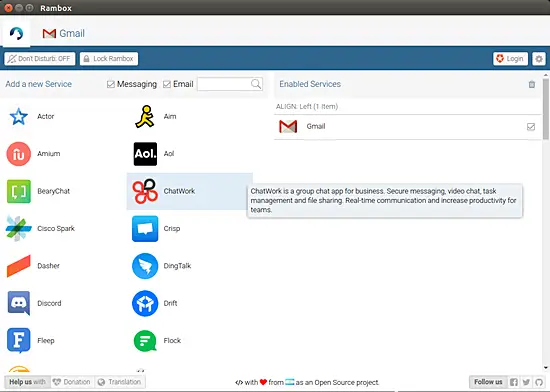This screenshot has height=392, width=550.
Task: Click the search magnifier icon
Action: point(256,84)
